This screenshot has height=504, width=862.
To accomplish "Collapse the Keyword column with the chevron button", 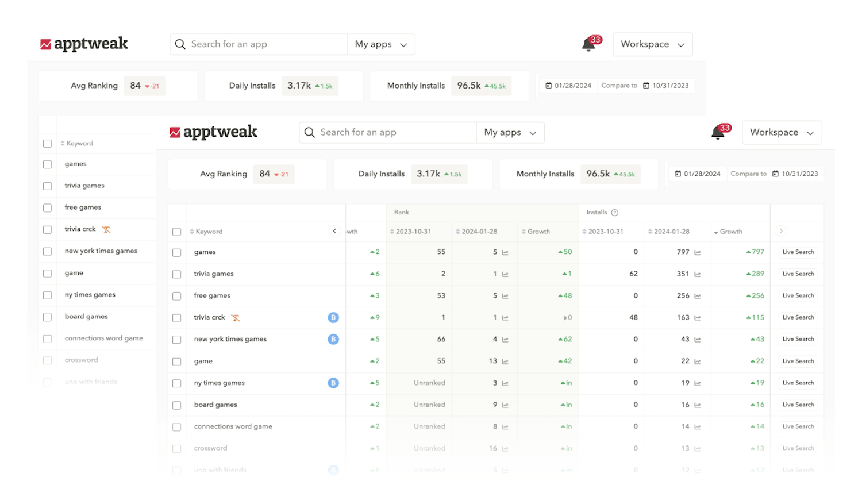I will [334, 231].
